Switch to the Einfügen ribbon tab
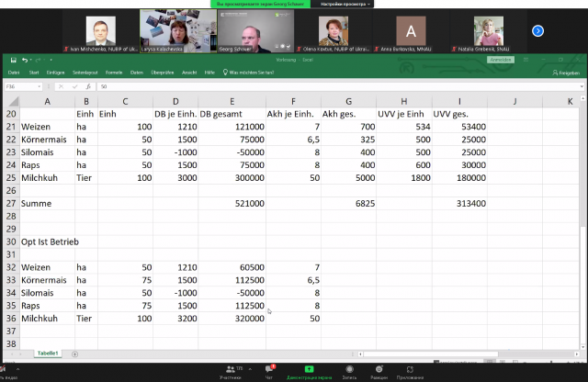Screen dimensions: 588x382 click(x=55, y=72)
